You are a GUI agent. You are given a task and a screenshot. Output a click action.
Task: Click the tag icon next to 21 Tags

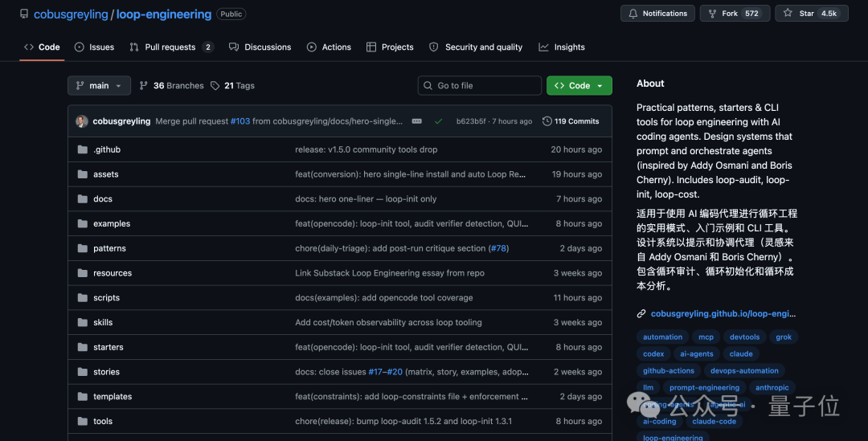point(215,86)
